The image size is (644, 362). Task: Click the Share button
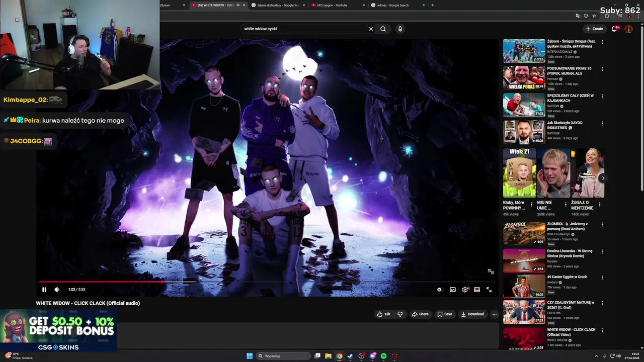pos(420,314)
